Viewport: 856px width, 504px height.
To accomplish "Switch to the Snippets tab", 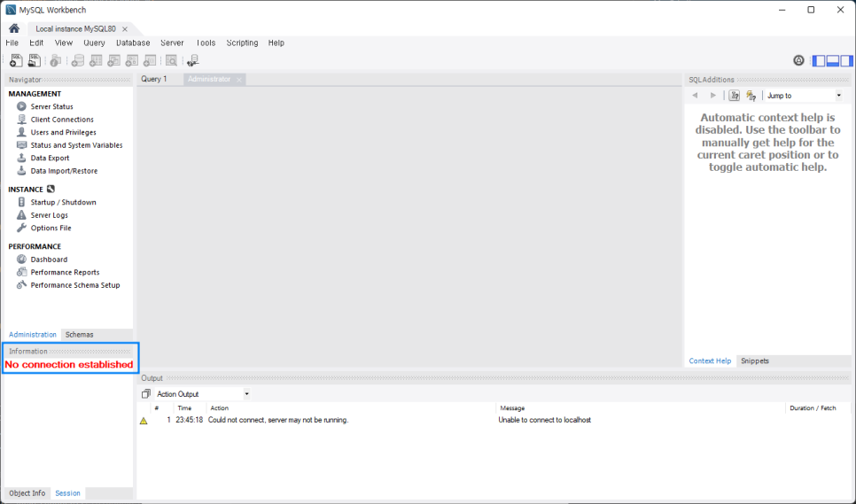I will click(755, 361).
